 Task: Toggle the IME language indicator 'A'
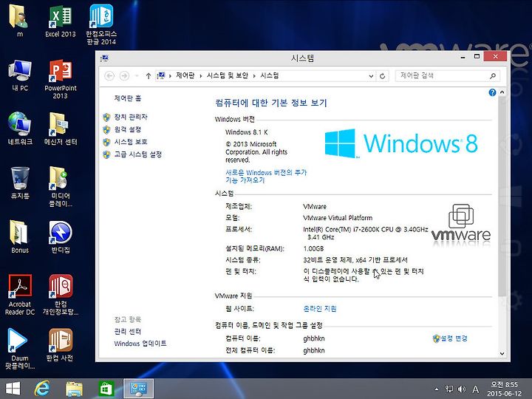coord(476,389)
